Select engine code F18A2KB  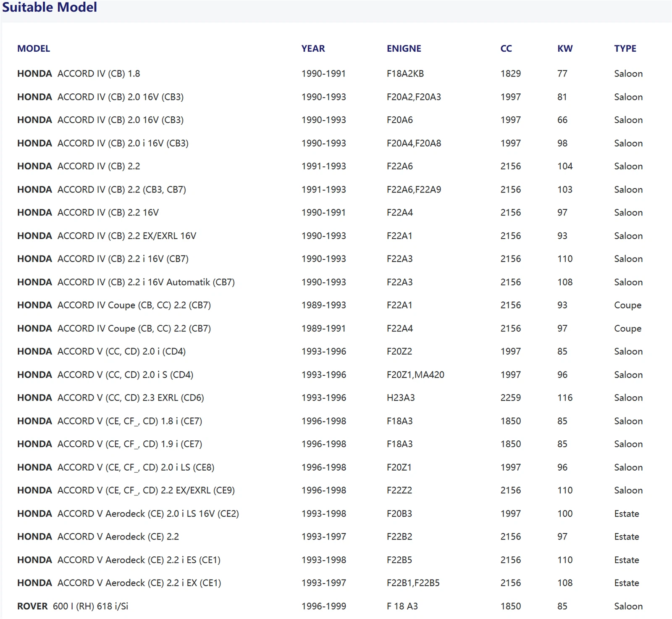(x=405, y=74)
